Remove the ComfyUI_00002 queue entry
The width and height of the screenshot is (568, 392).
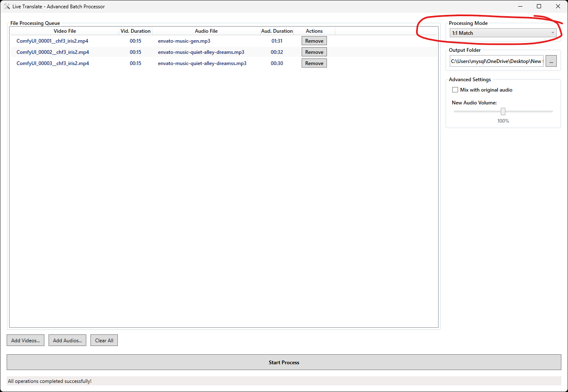(314, 52)
